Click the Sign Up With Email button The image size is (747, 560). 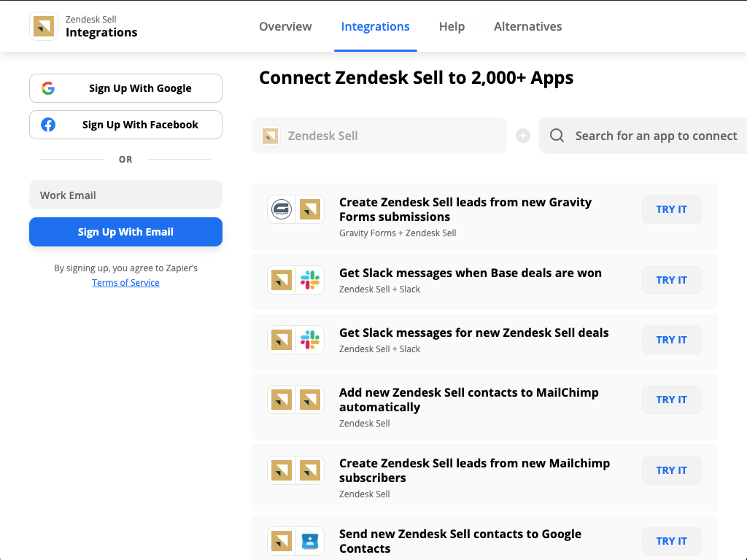pos(125,232)
